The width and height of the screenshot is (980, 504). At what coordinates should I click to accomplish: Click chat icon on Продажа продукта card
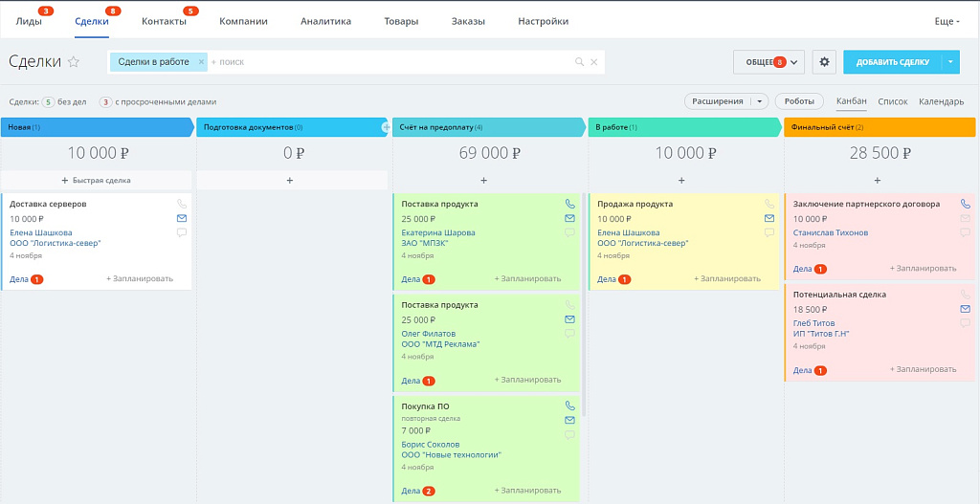(x=769, y=232)
